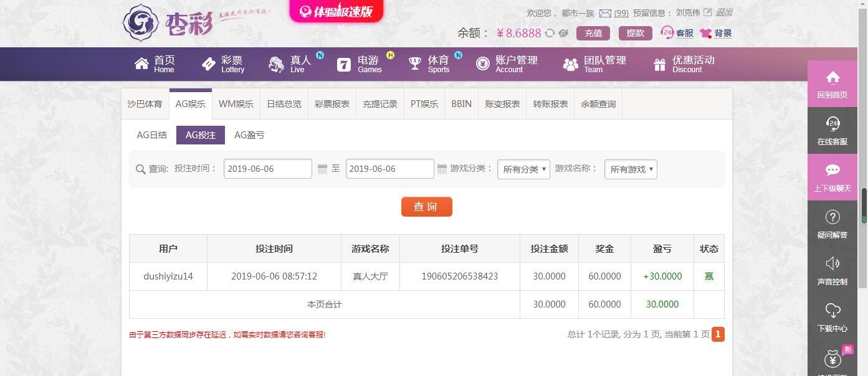Click the user cell dushiyizu14

pyautogui.click(x=168, y=276)
